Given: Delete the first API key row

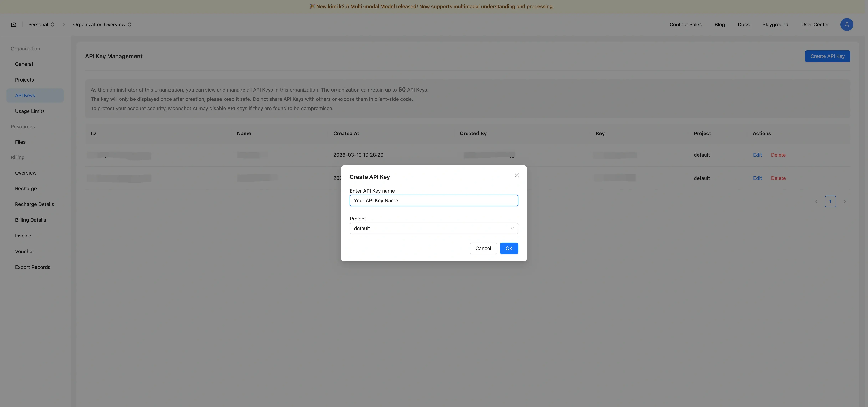Looking at the screenshot, I should tap(778, 155).
